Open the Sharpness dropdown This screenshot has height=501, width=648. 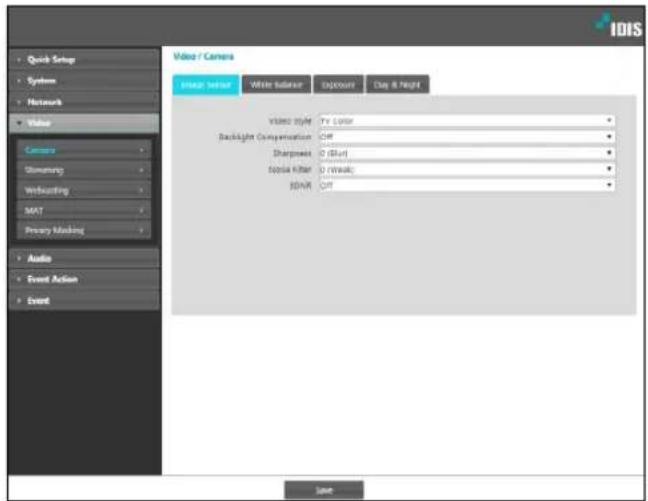coord(467,153)
